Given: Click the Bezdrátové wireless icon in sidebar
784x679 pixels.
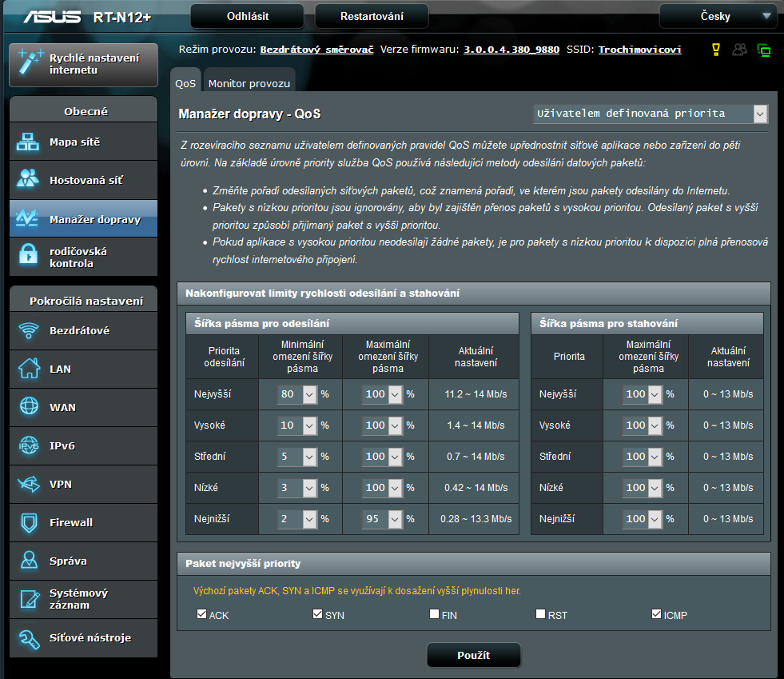Looking at the screenshot, I should tap(29, 330).
